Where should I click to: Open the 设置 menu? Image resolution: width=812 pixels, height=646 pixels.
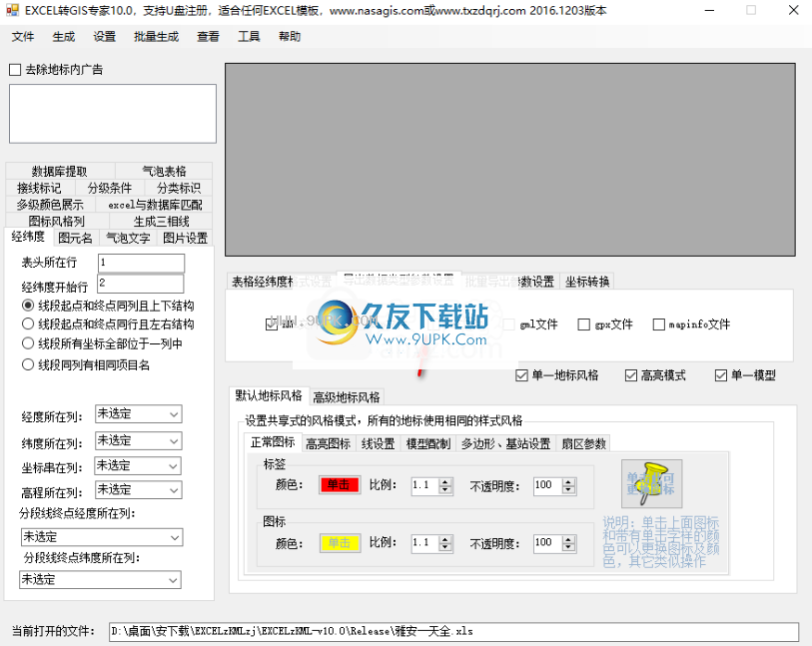click(104, 37)
